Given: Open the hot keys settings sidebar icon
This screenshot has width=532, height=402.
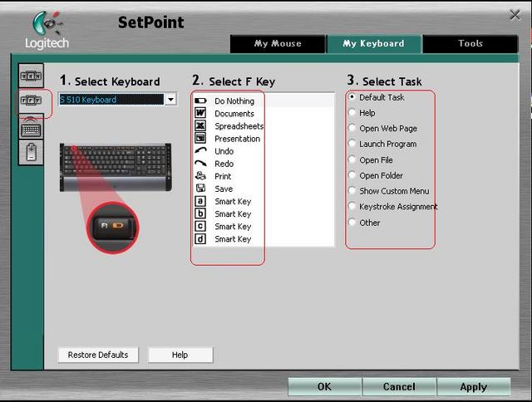Looking at the screenshot, I should [31, 76].
